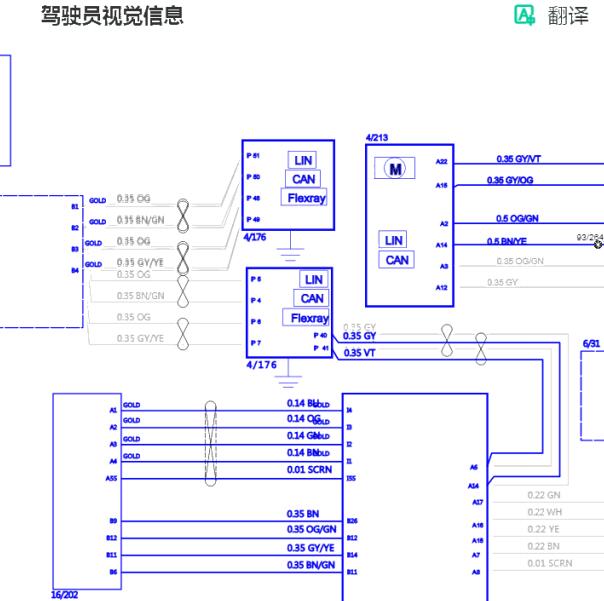Screen dimensions: 604x601
Task: Click the CAN box in the 4/213 module
Action: click(x=396, y=260)
